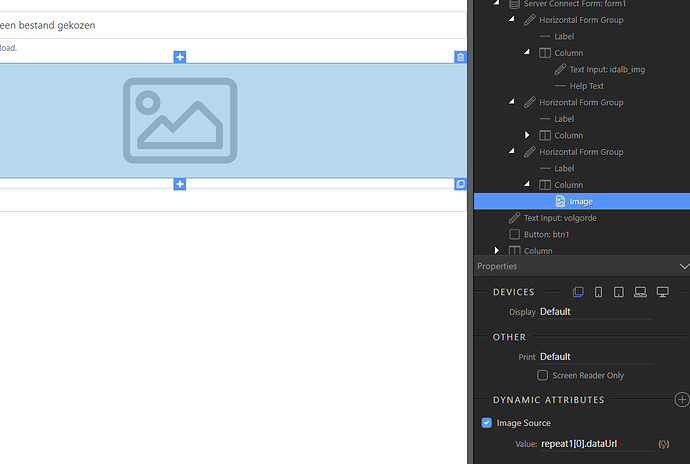The width and height of the screenshot is (690, 464).
Task: Click the square icon of Button: btn1
Action: (x=514, y=234)
